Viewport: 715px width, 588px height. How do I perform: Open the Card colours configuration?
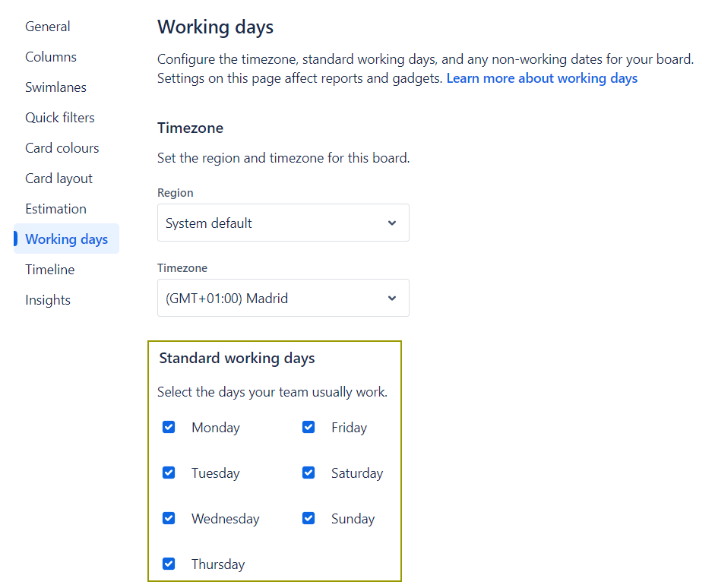point(62,147)
